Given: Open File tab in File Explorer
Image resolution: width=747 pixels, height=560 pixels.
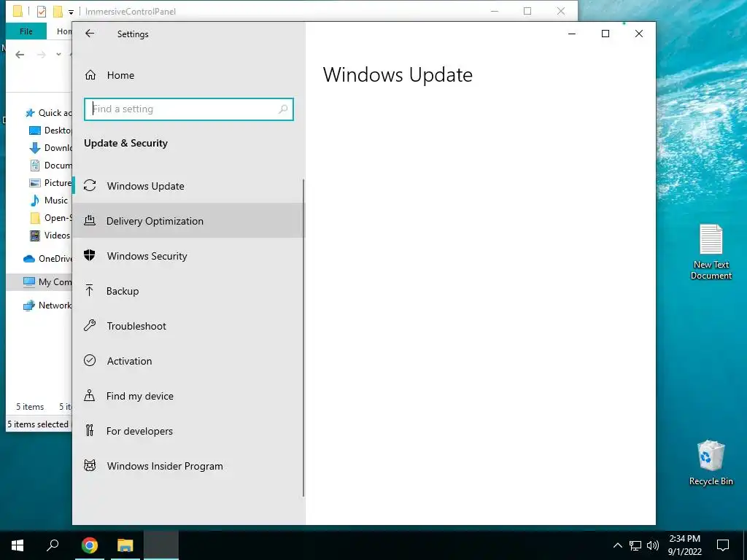Looking at the screenshot, I should (x=26, y=31).
